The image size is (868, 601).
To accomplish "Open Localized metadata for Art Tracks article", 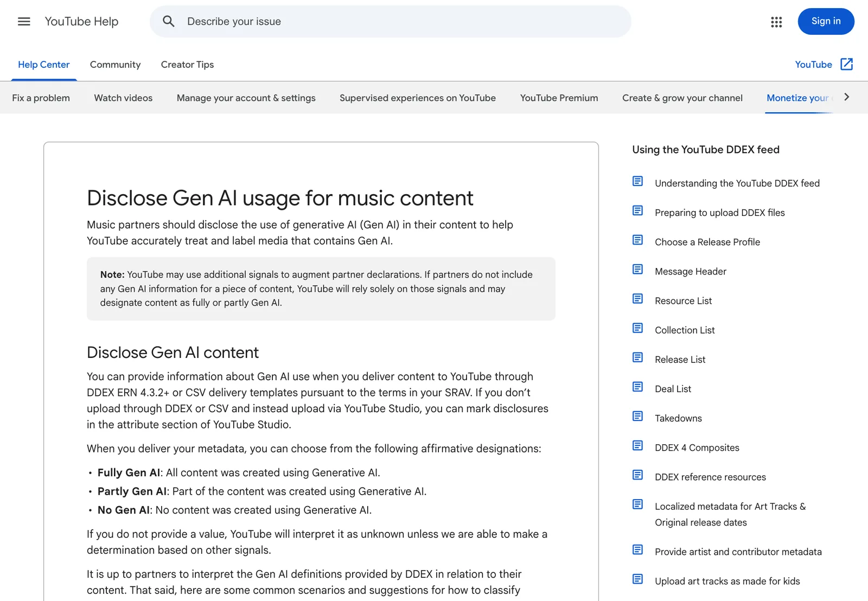I will (x=730, y=514).
